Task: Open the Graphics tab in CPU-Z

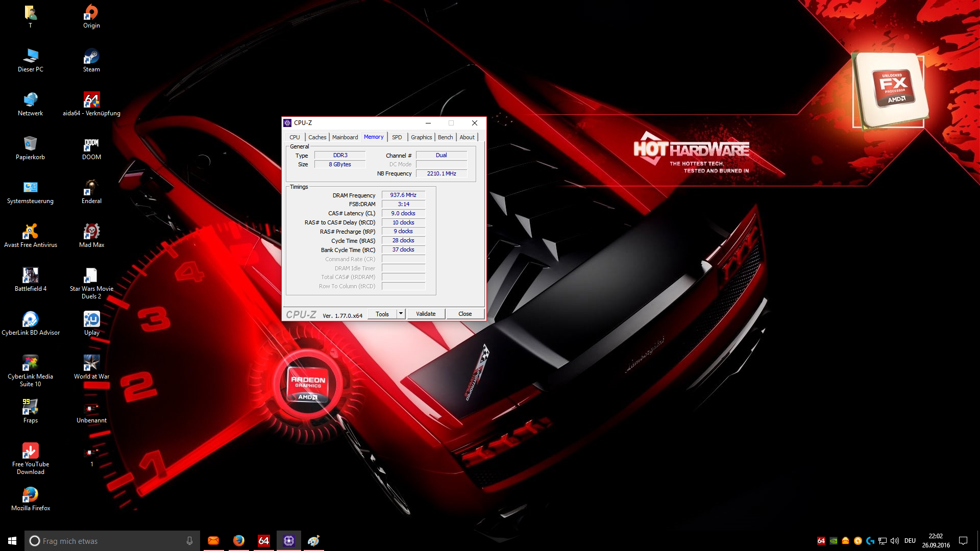Action: (421, 137)
